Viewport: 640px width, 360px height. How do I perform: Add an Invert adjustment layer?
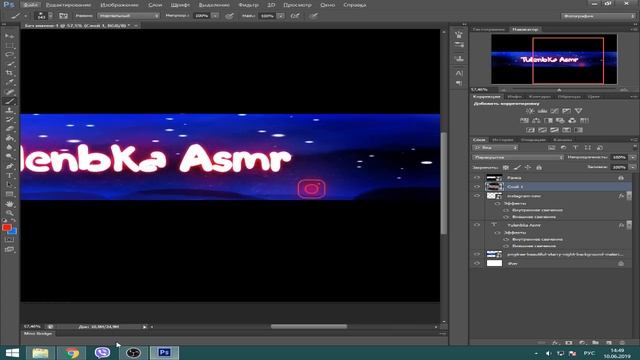click(x=531, y=130)
